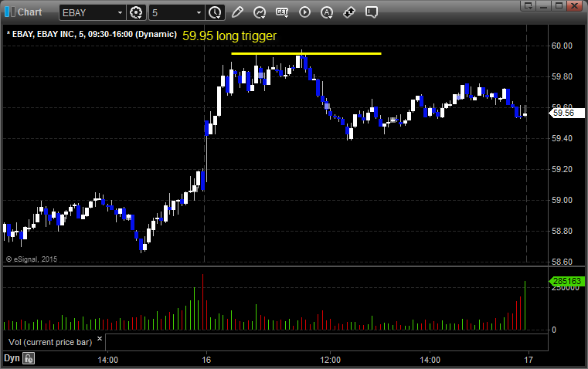Viewport: 588px width, 369px height.
Task: Open the alerts A icon menu
Action: point(327,12)
